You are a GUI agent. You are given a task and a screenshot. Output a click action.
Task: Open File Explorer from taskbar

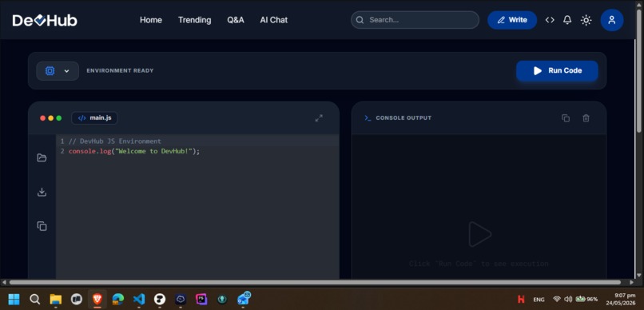(x=55, y=300)
